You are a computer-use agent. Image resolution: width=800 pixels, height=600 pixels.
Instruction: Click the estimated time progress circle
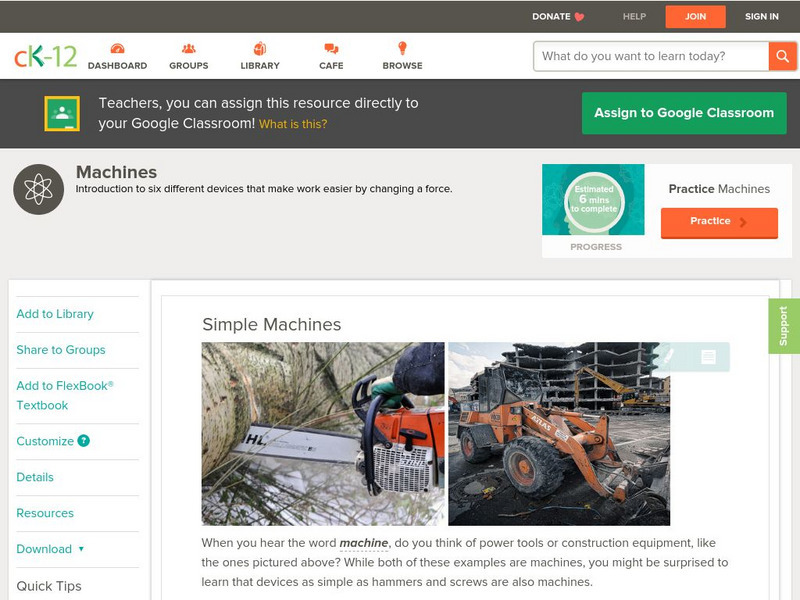pyautogui.click(x=594, y=201)
